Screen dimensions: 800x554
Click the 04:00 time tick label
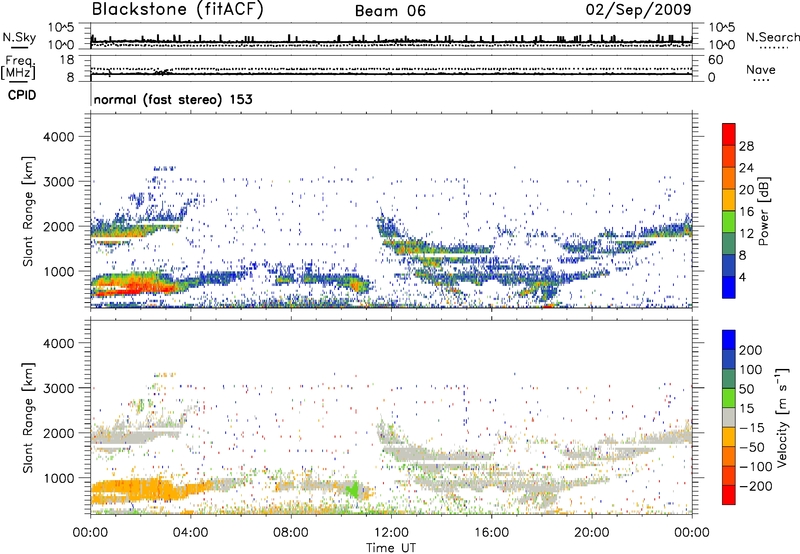point(190,533)
